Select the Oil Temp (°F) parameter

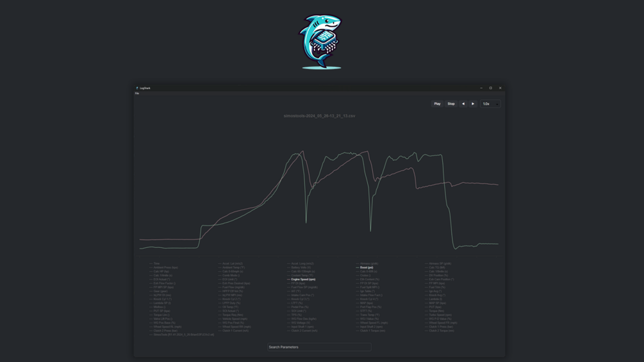coord(228,307)
